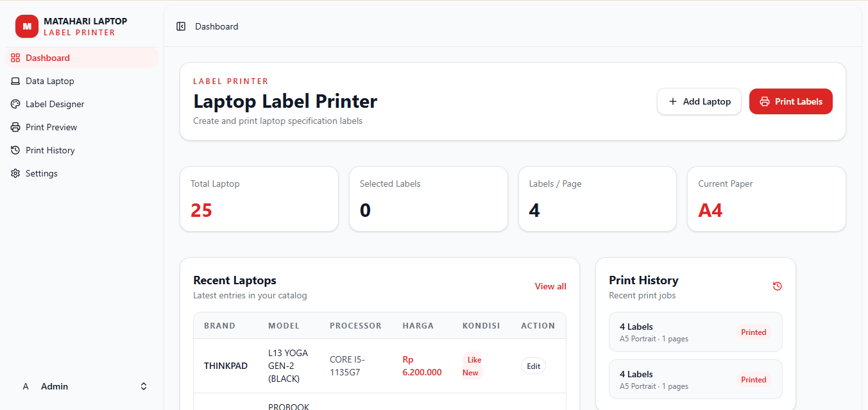Click the L13 YOGA GEN-2 (BLACK) model cell
The height and width of the screenshot is (410, 868).
pos(288,366)
